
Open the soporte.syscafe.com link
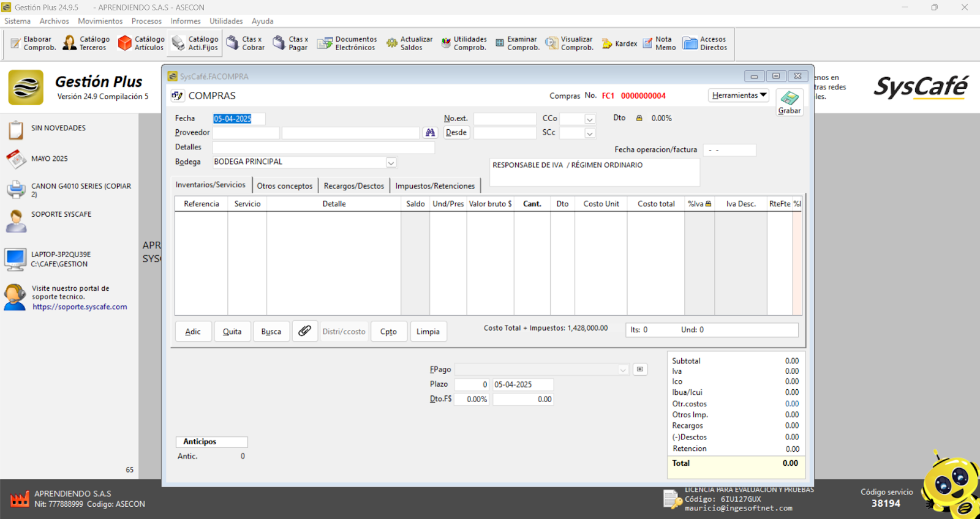tap(80, 307)
